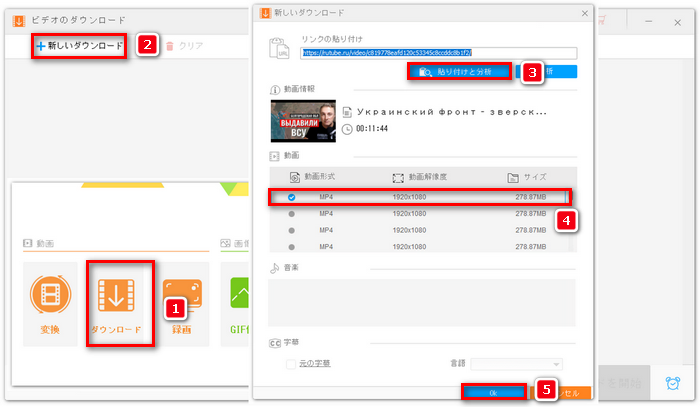The height and width of the screenshot is (407, 700).
Task: Click the music (音楽) section icon
Action: click(x=274, y=268)
